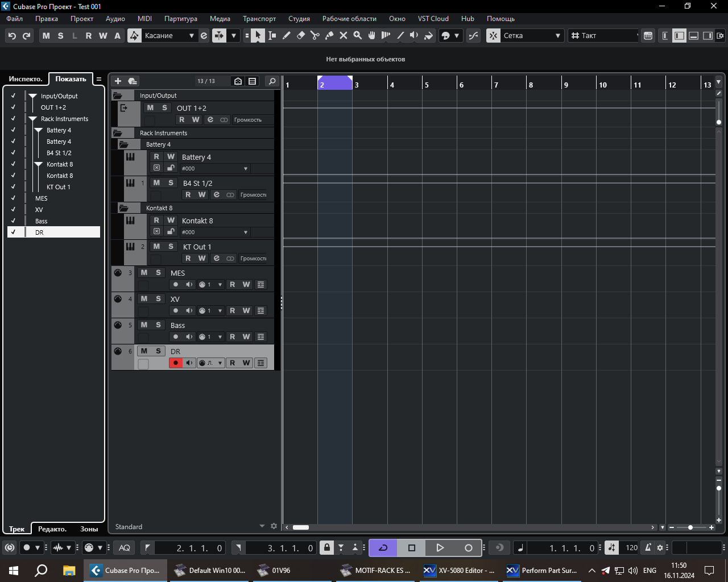
Task: Solo the Bass track
Action: click(x=158, y=325)
